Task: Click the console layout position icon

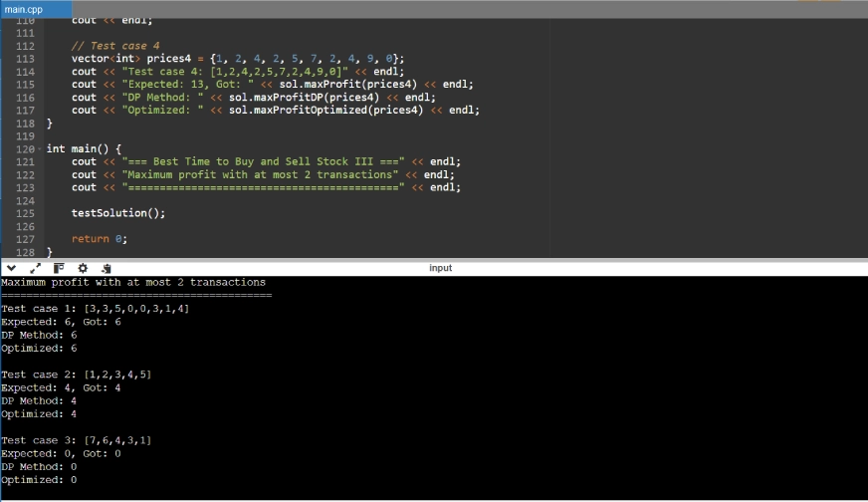Action: coord(59,268)
